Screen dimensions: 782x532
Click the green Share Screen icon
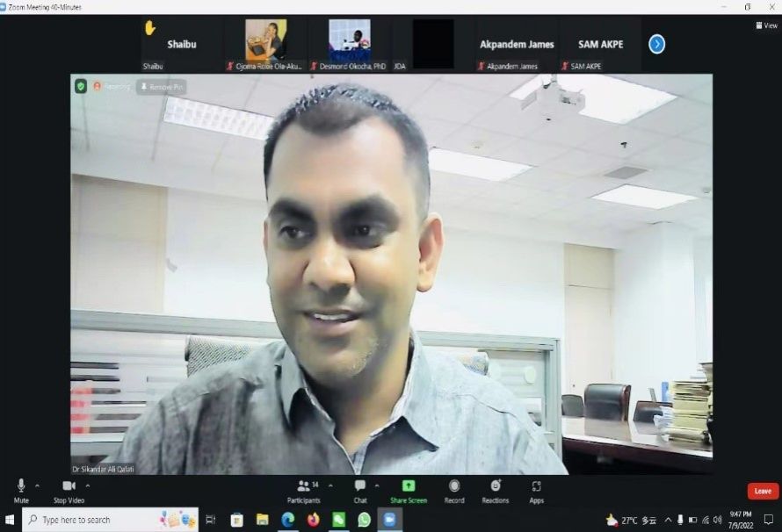(409, 485)
